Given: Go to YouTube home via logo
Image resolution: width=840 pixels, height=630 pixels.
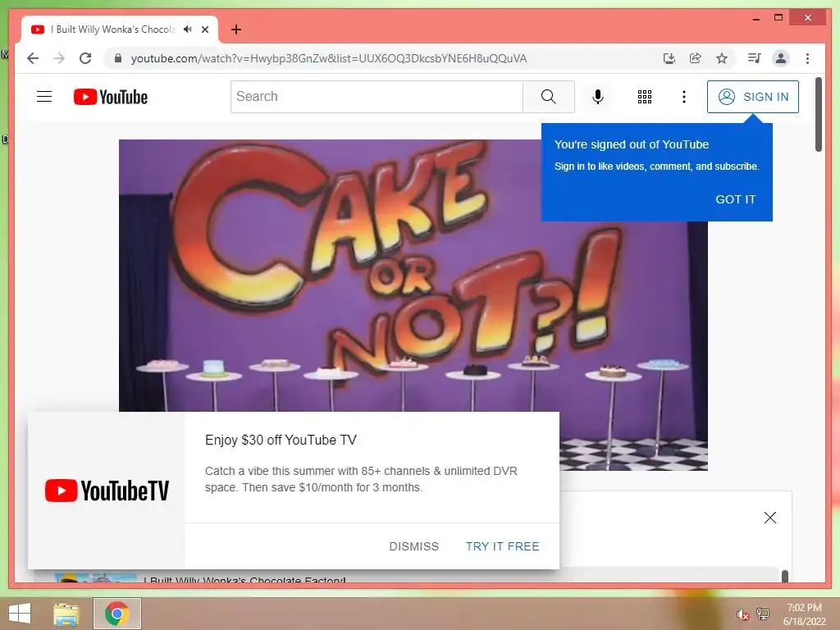Looking at the screenshot, I should coord(111,97).
